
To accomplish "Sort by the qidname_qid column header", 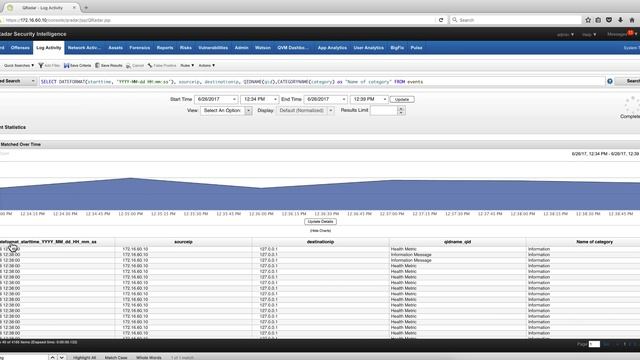I will tap(458, 242).
